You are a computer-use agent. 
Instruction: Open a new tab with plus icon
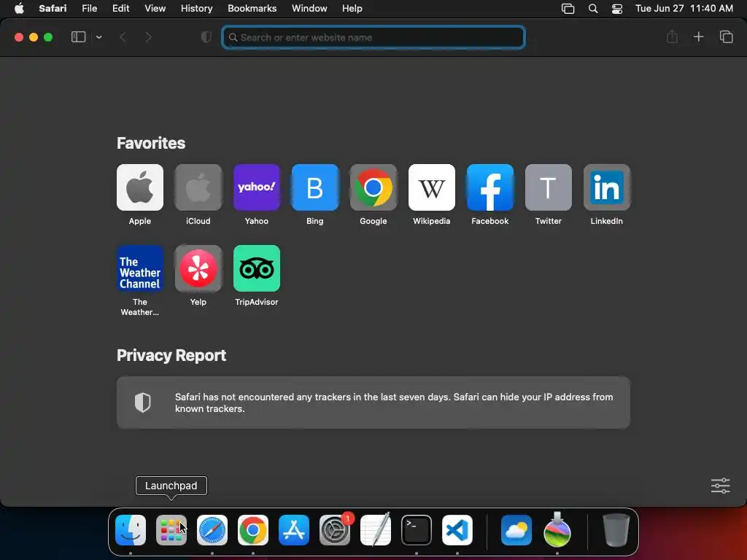click(x=698, y=36)
